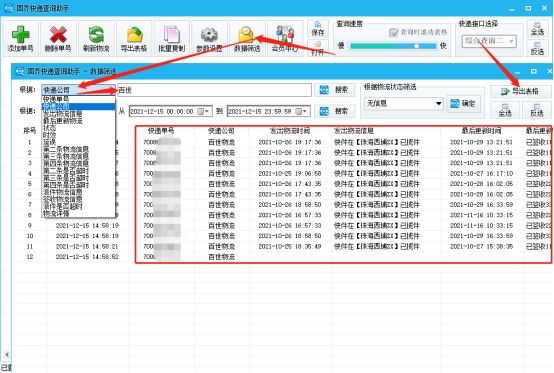554x373 pixels.
Task: Click 反选 in the main window toolbar
Action: pos(537,48)
